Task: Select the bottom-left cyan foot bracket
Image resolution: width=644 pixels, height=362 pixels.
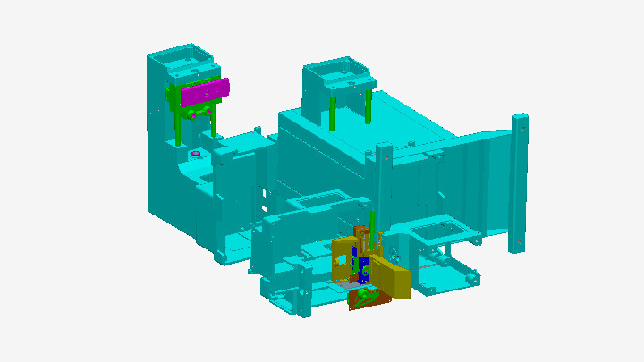Action: point(221,255)
